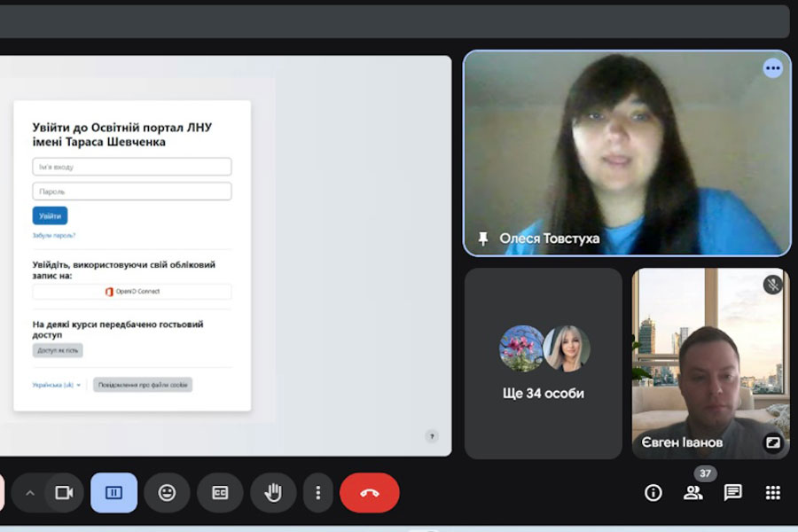Screen dimensions: 798x532
Task: Leave the call with the red hang-up button
Action: pos(370,492)
